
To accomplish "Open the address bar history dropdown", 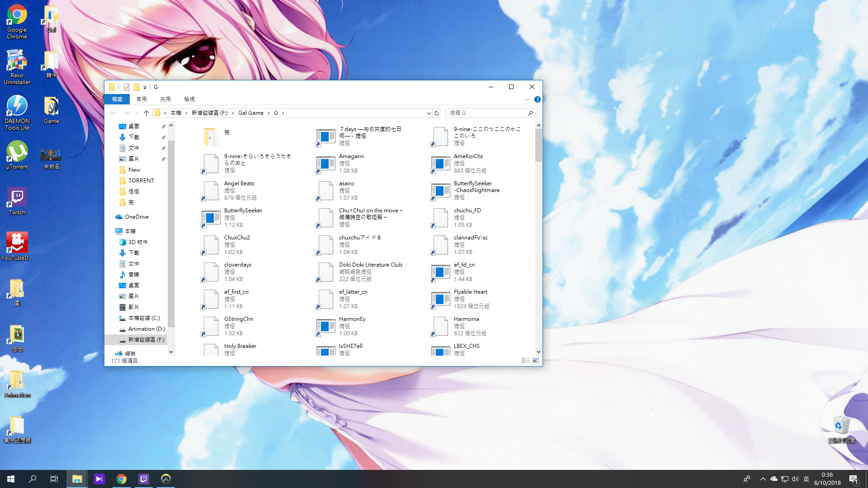I will [429, 113].
